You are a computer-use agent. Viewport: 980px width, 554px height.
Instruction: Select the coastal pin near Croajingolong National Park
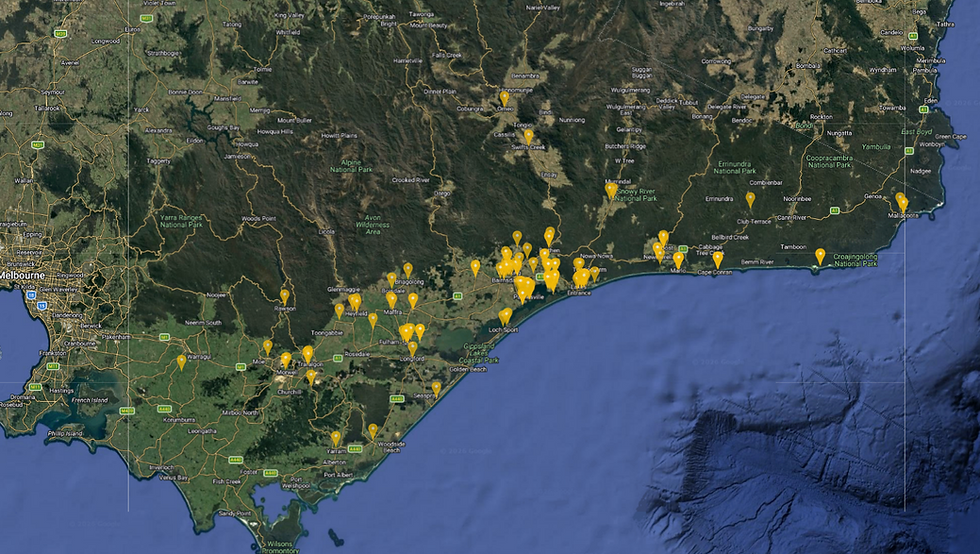pos(820,256)
